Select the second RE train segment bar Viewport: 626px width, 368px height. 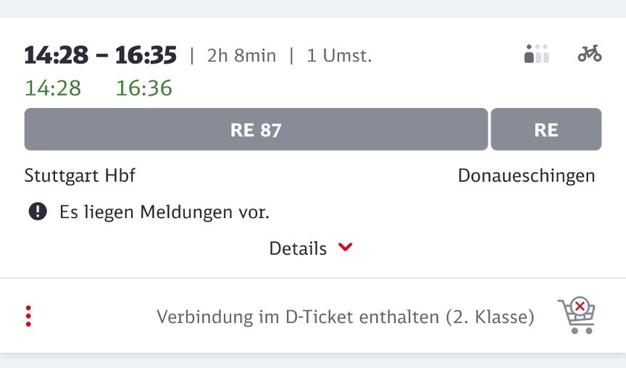point(546,129)
